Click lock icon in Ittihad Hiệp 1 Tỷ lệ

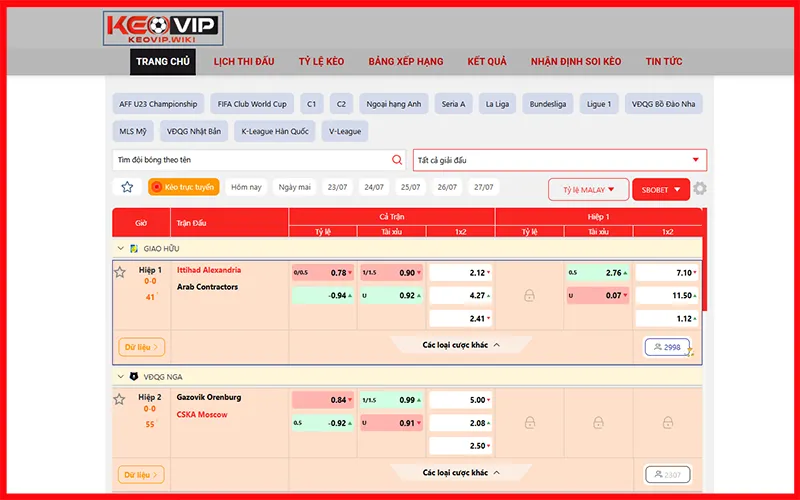tap(529, 295)
